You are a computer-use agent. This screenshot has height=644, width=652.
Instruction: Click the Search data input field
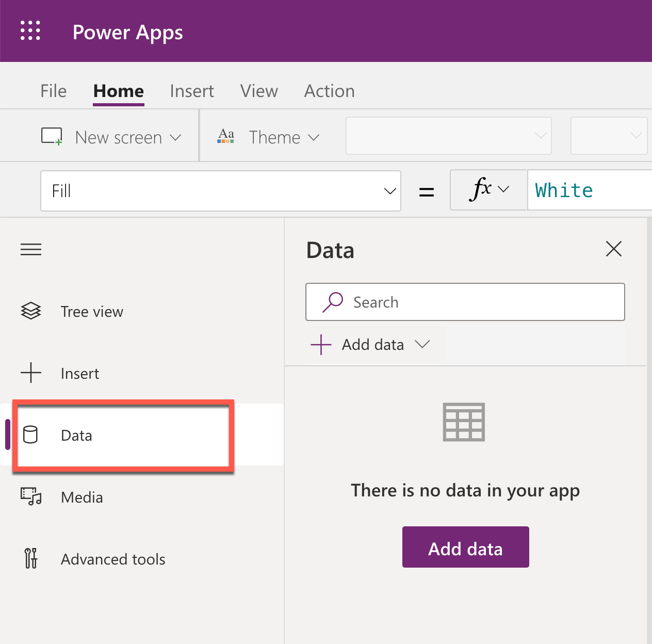465,302
